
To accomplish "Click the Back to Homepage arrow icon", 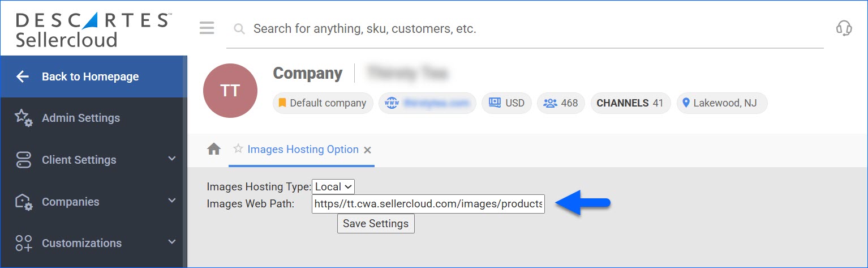I will tap(23, 76).
